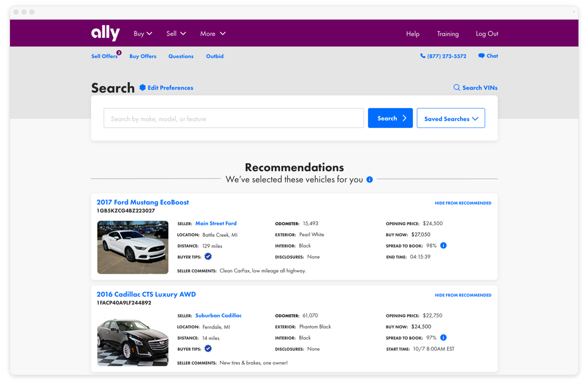Click VIN 1FACP40A9LF244892
The width and height of the screenshot is (588, 390).
pos(124,303)
